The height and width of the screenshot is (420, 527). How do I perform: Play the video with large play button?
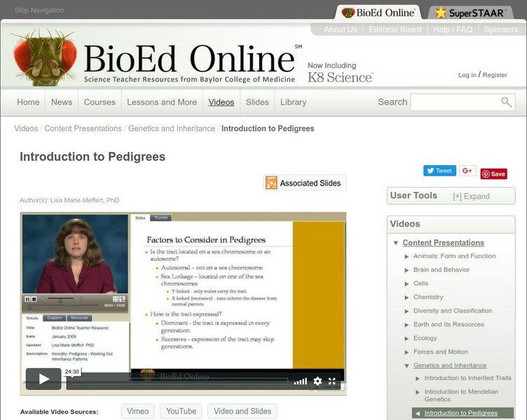coord(43,379)
